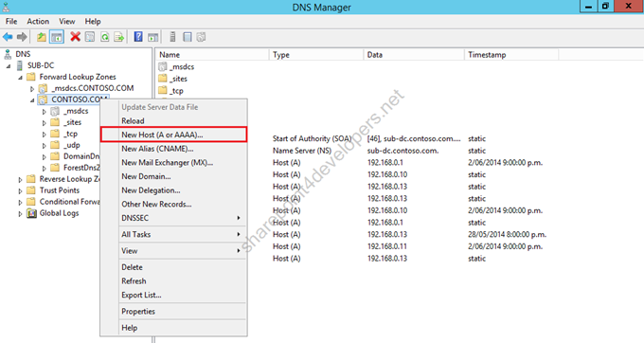Sort by the Name column header

212,55
